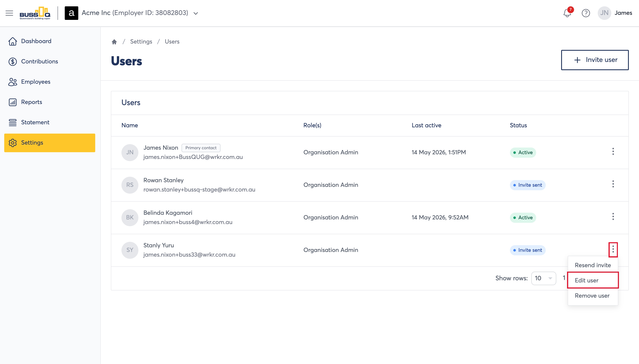Open the James profile avatar
Image resolution: width=639 pixels, height=364 pixels.
click(x=604, y=13)
